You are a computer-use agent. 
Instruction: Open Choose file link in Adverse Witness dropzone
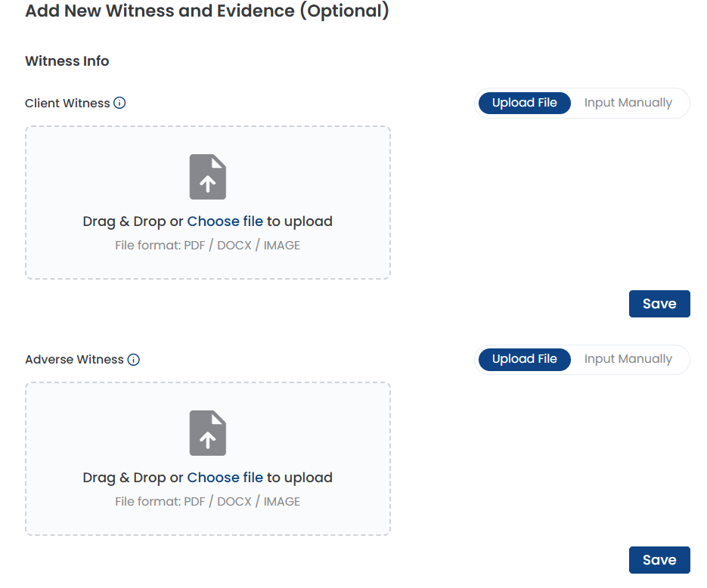(x=225, y=478)
